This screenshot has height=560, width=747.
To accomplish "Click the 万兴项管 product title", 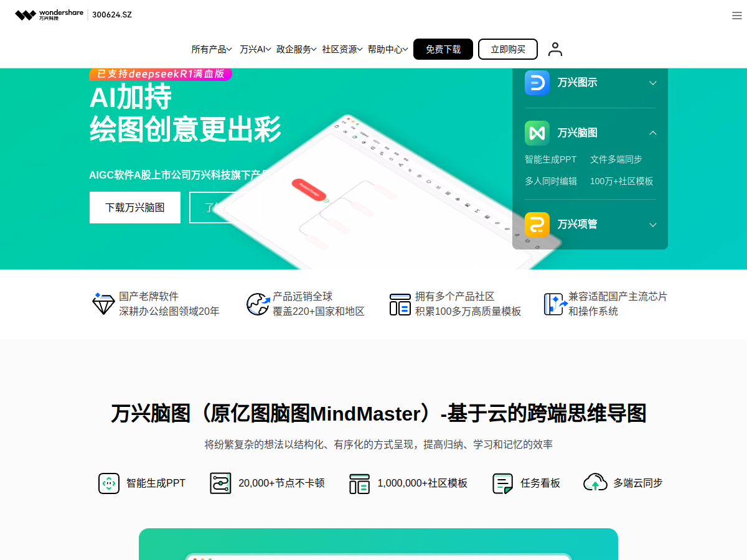I will 578,225.
